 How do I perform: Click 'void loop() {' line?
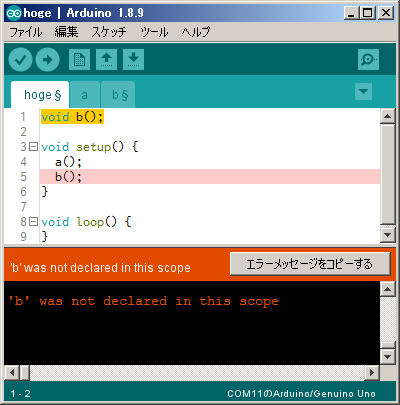(x=86, y=222)
